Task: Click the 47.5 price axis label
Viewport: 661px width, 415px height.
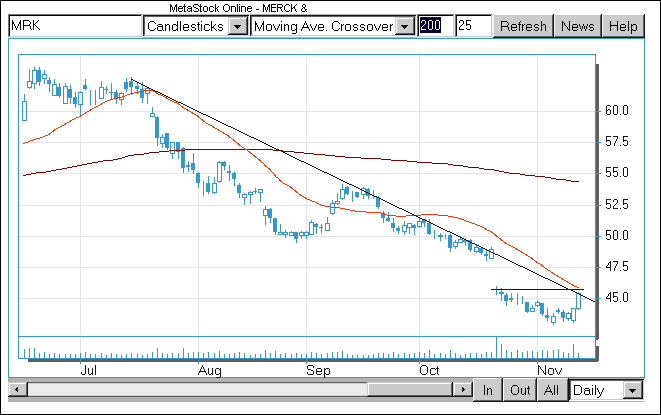Action: click(617, 267)
